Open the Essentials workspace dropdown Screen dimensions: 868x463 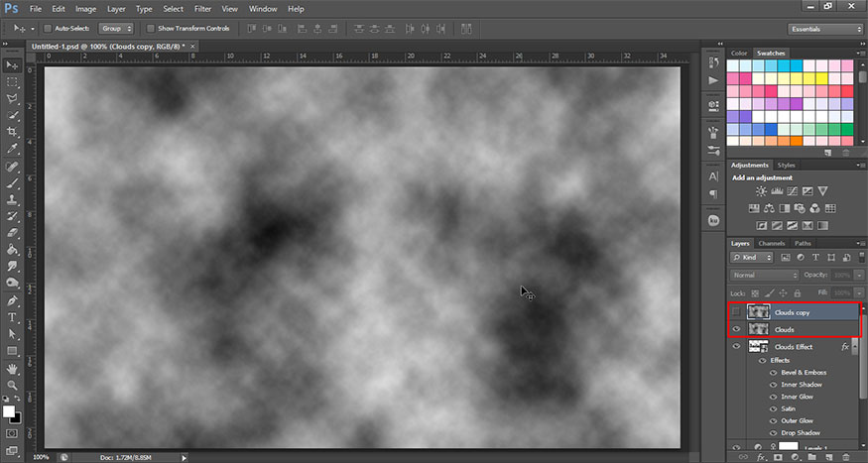(x=825, y=29)
